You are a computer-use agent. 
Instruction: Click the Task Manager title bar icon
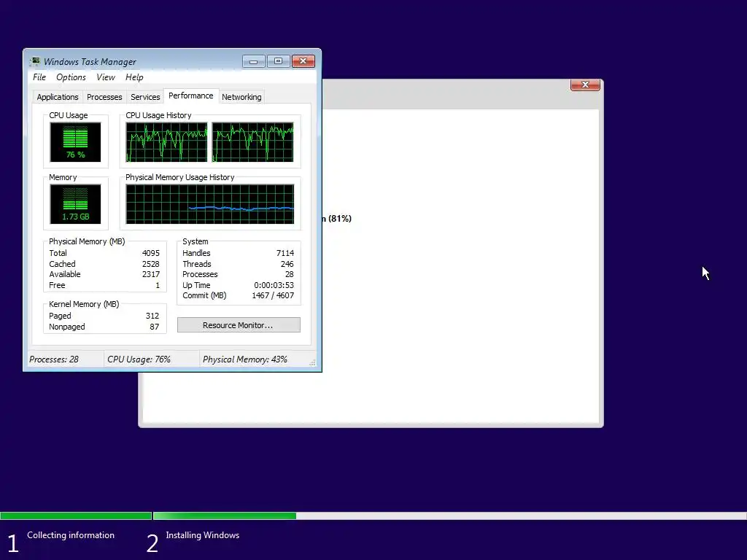35,61
